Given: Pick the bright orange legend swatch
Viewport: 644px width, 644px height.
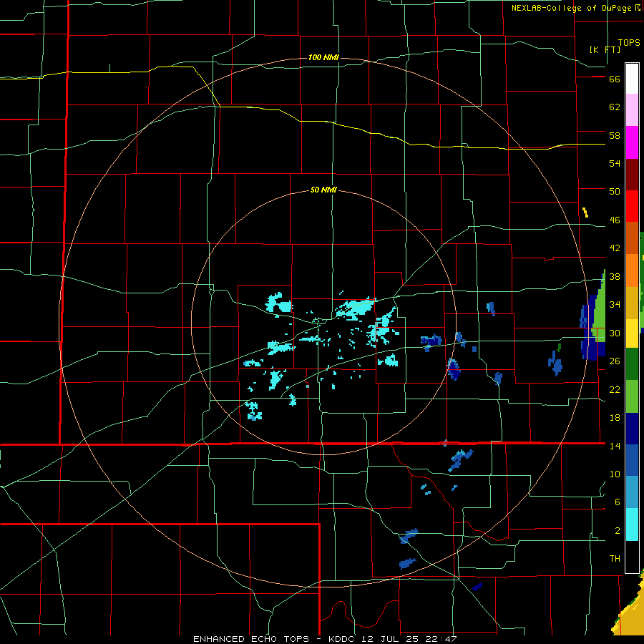Looking at the screenshot, I should click(632, 270).
